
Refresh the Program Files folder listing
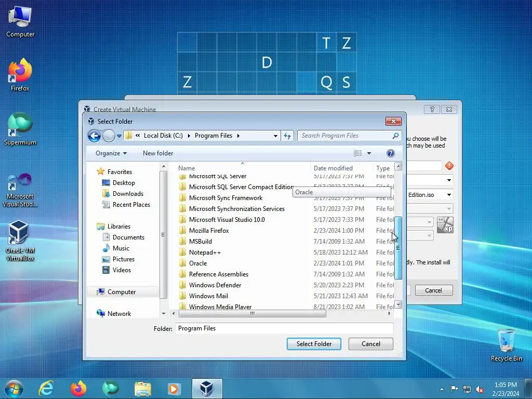(287, 136)
